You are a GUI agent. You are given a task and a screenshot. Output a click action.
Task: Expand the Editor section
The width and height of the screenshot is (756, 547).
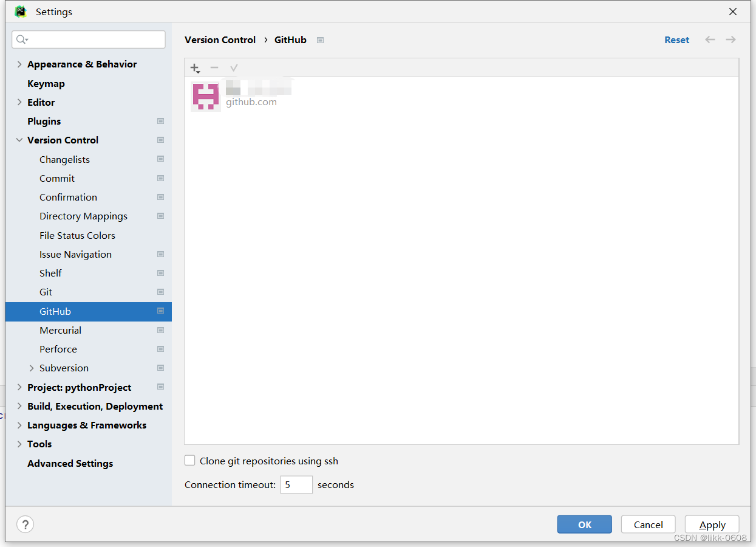(19, 102)
